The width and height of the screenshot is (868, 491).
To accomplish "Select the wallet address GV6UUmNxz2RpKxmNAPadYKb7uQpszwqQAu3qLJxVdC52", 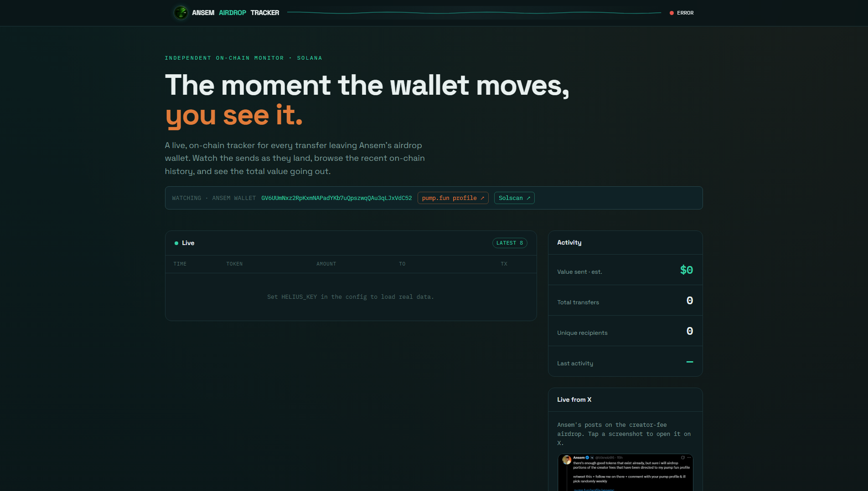I will [x=336, y=198].
